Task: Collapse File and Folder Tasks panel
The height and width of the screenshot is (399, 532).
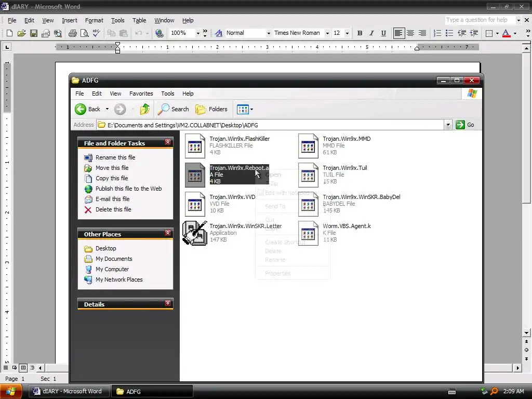Action: [x=168, y=142]
